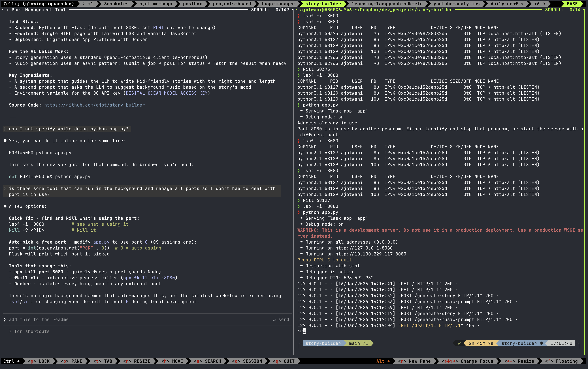
Task: Expand the left +1 hidden tabs indicator
Action: (x=88, y=4)
